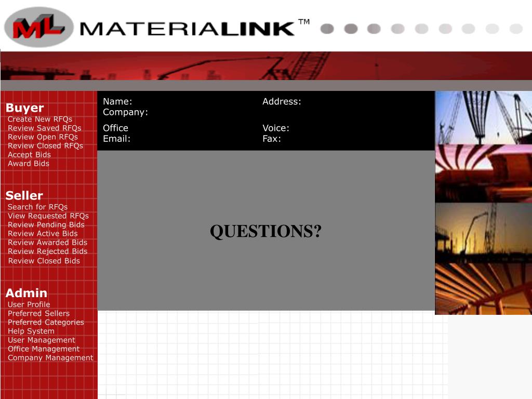Click the Fax: label
The image size is (532, 399).
(x=271, y=139)
